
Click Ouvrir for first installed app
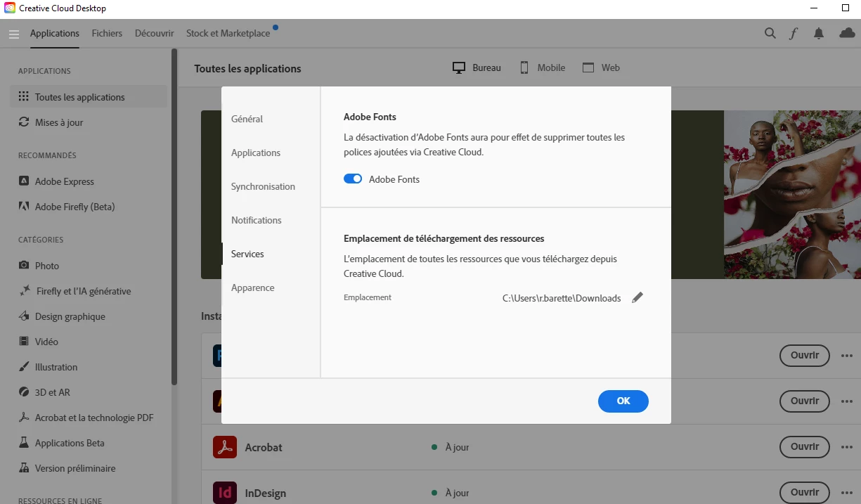[805, 356]
